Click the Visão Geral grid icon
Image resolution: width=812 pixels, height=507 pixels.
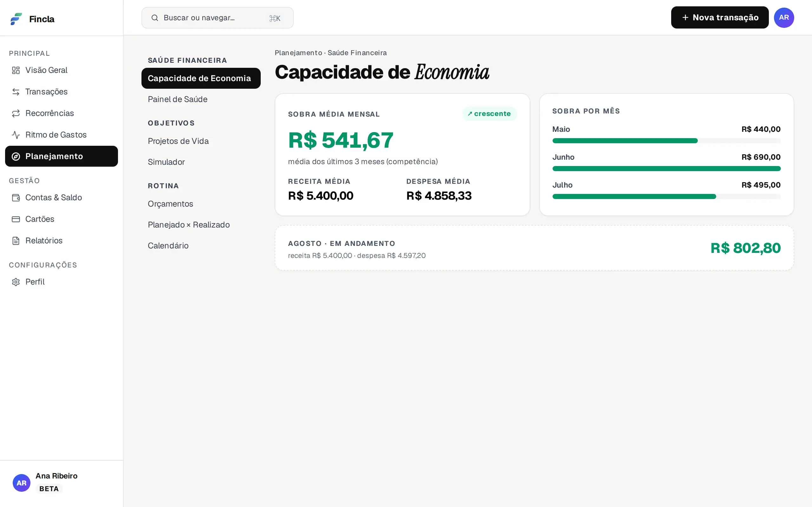16,70
